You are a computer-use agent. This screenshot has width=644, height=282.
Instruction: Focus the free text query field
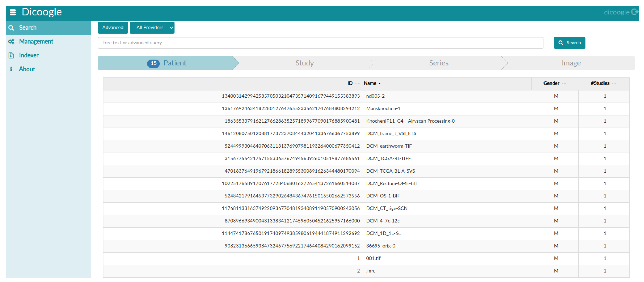click(320, 43)
